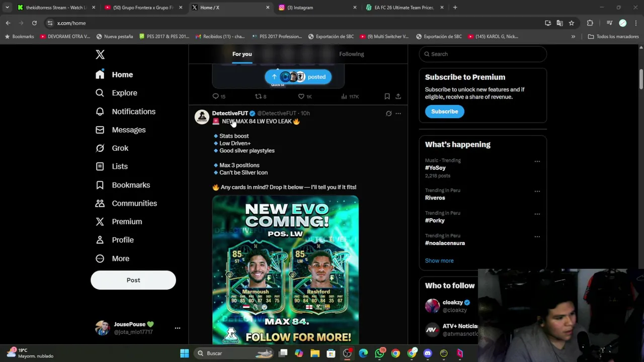
Task: Open Windows Start menu
Action: (x=184, y=353)
